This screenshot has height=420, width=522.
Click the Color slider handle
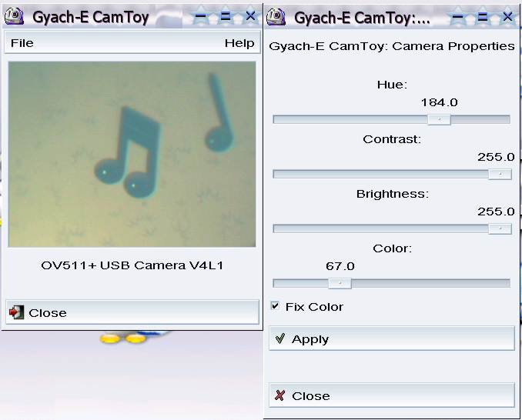(339, 283)
